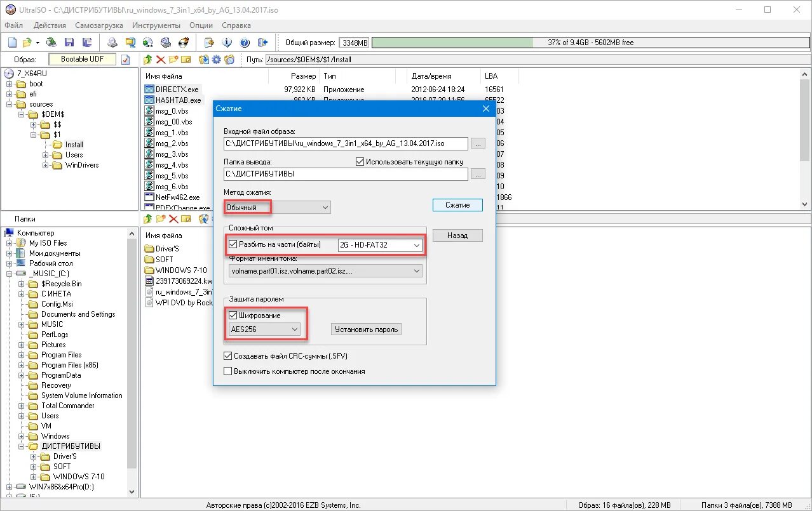The image size is (812, 511).
Task: Open the Инструменты menu
Action: coord(156,25)
